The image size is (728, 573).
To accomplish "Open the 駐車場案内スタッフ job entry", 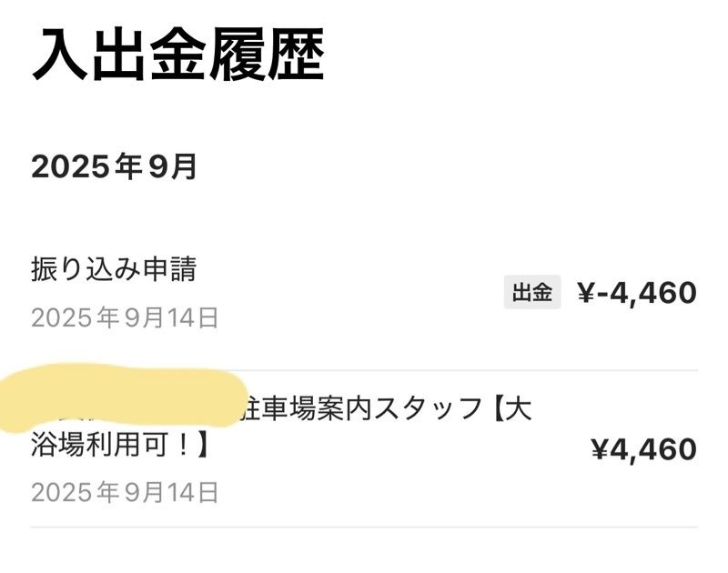I will (364, 411).
